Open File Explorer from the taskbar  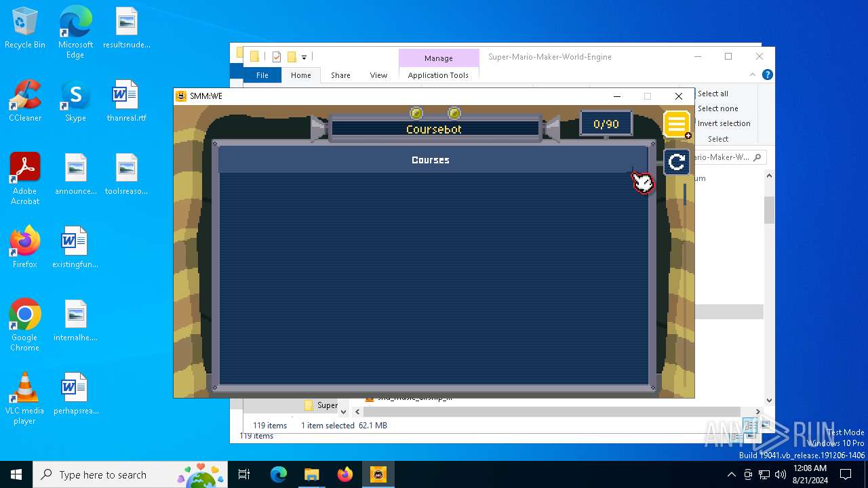point(311,474)
